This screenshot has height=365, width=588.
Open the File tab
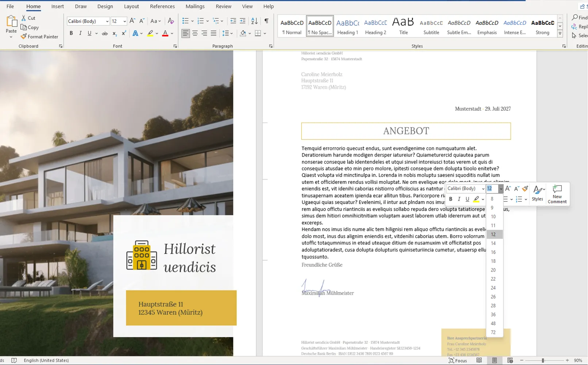tap(10, 6)
